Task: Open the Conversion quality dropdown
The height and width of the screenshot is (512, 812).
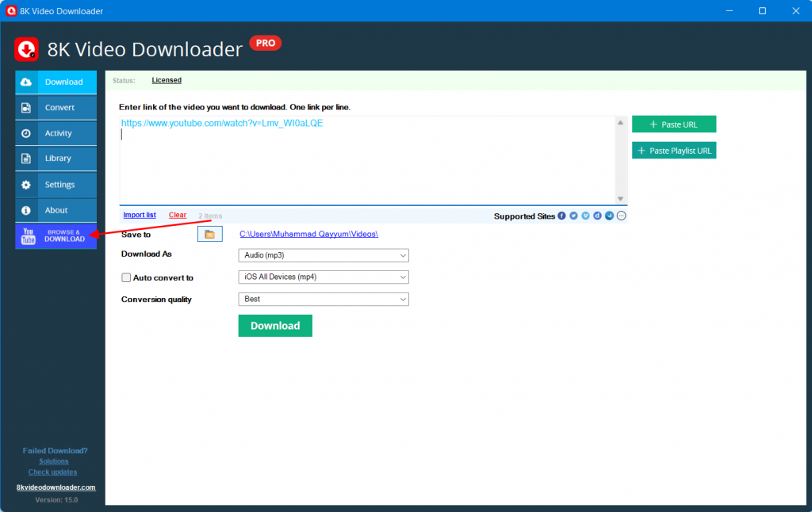Action: coord(324,300)
